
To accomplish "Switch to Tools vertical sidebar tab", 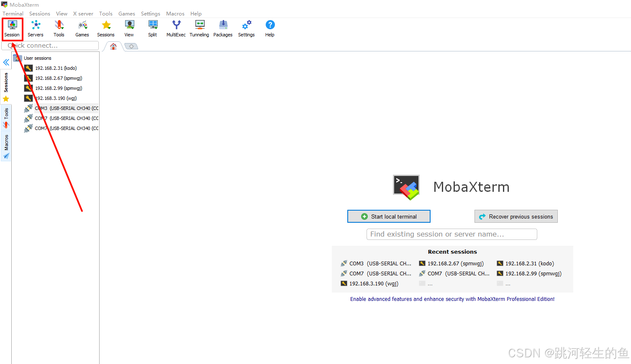I will [x=6, y=117].
